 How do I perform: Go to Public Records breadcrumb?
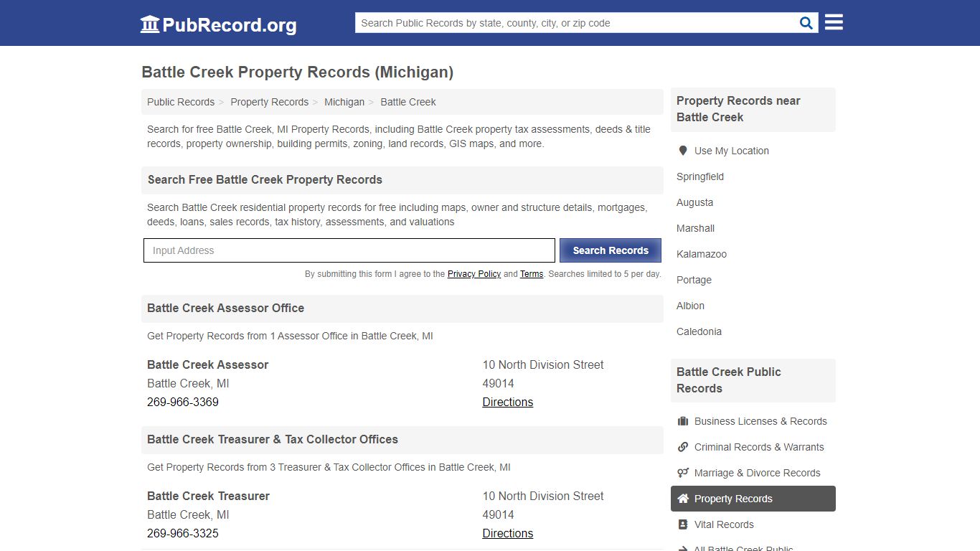pyautogui.click(x=181, y=102)
